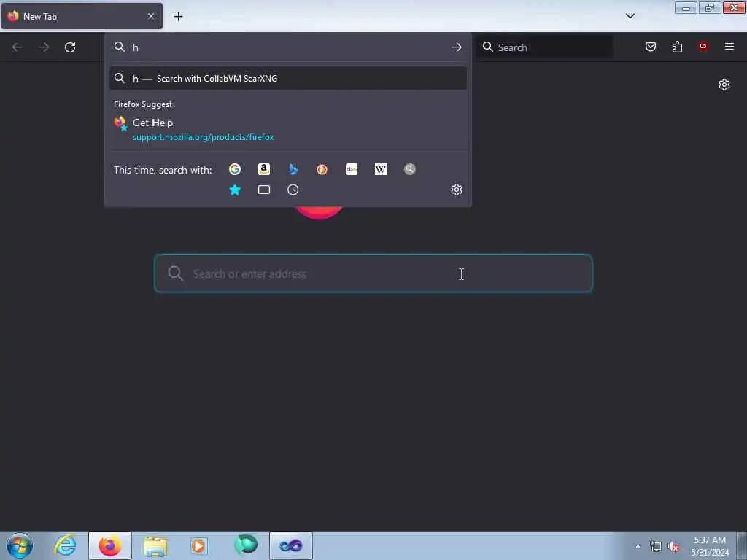
Task: Launch Internet Explorer from taskbar
Action: click(65, 545)
